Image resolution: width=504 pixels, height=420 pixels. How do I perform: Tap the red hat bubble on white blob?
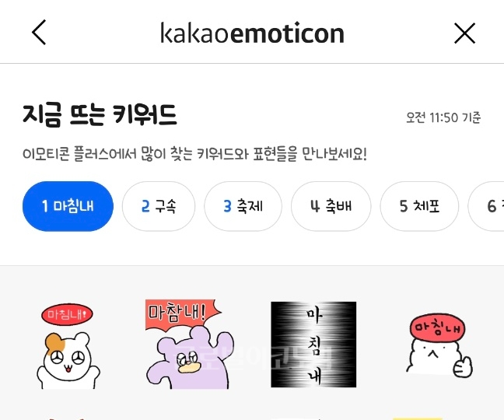click(x=437, y=328)
